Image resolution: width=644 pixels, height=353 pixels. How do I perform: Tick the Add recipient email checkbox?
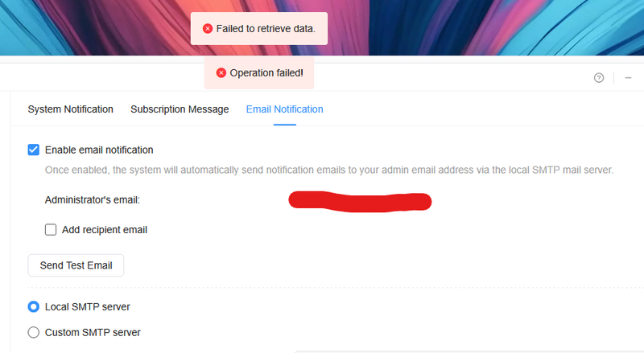pyautogui.click(x=51, y=229)
